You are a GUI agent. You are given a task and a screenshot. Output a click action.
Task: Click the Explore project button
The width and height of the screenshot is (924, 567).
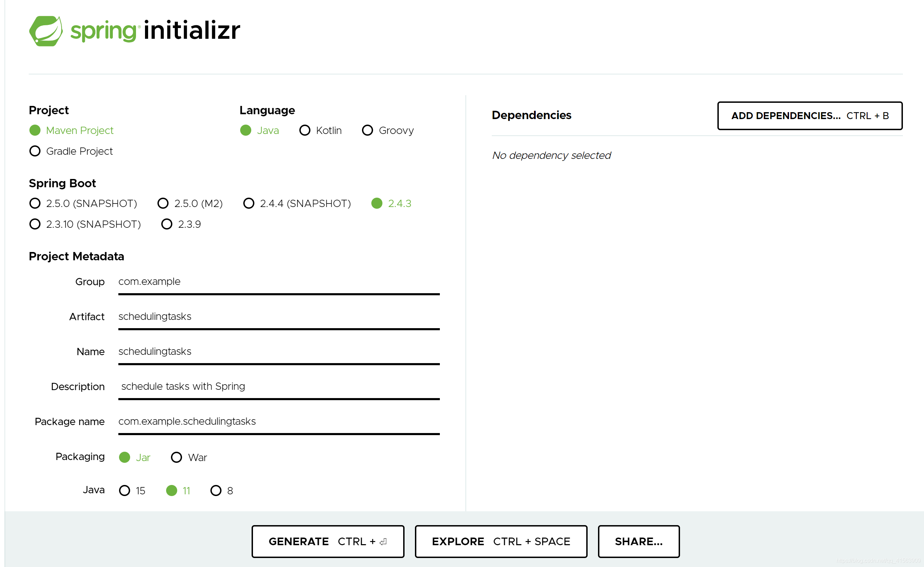[x=501, y=541]
